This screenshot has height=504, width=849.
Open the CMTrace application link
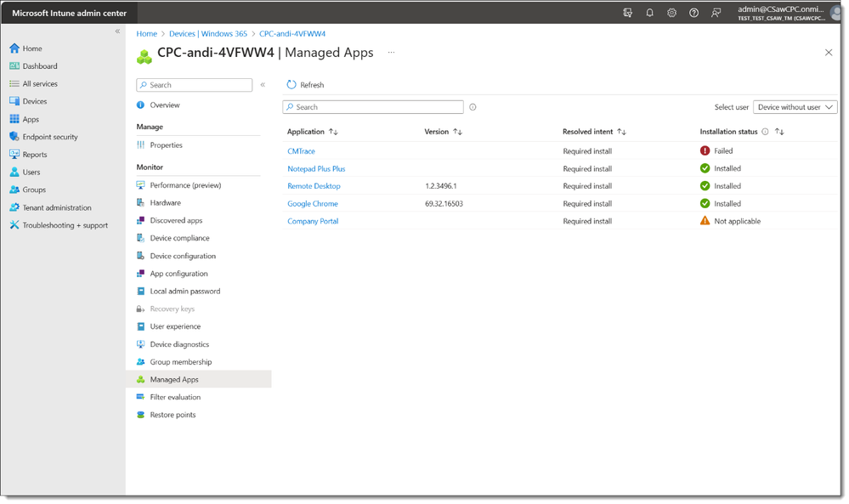click(301, 151)
